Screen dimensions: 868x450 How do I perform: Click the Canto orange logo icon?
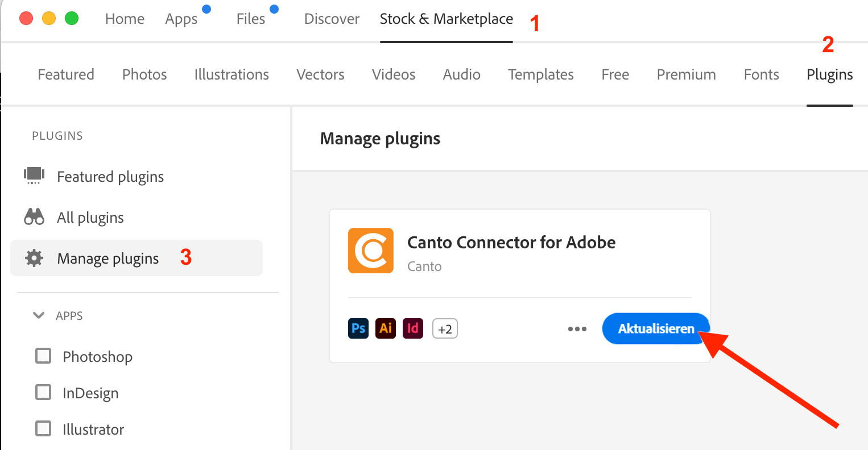pos(370,251)
